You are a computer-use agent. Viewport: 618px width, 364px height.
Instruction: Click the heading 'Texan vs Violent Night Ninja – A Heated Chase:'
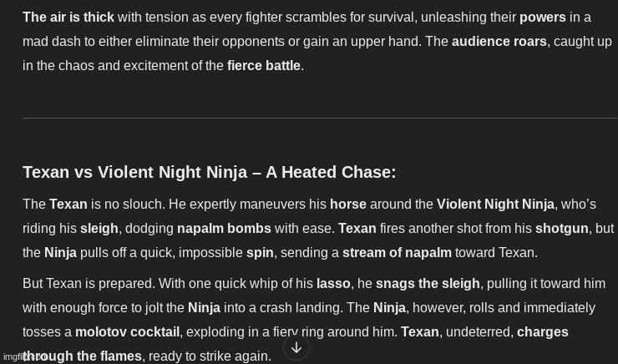(209, 172)
